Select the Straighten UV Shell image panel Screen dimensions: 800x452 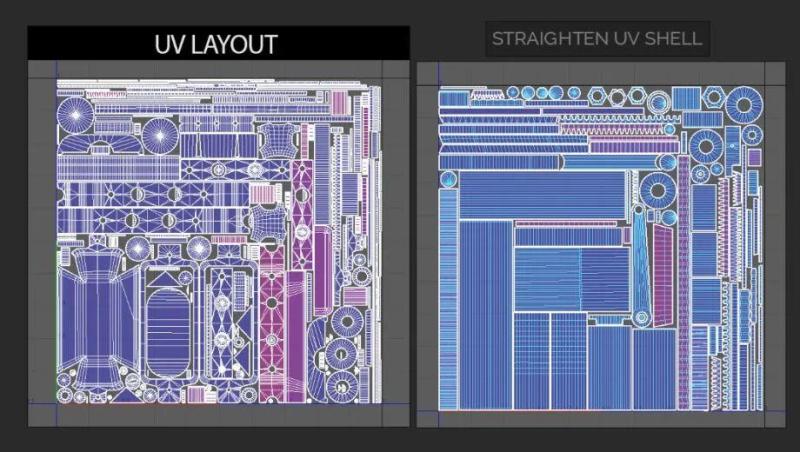[601, 245]
